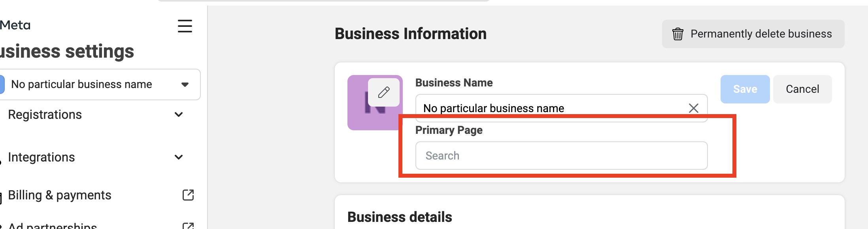868x229 pixels.
Task: Click Ad partnerships external link icon
Action: [188, 225]
